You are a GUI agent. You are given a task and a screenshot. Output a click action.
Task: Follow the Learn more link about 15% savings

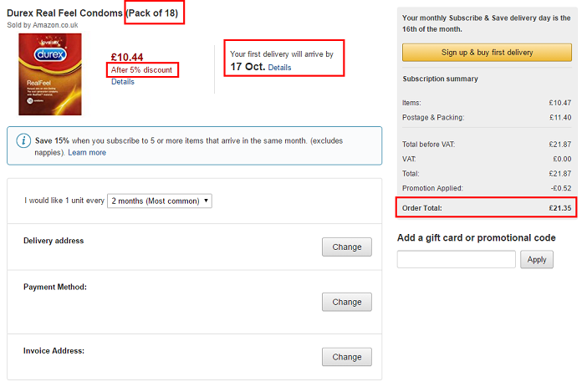pos(87,153)
